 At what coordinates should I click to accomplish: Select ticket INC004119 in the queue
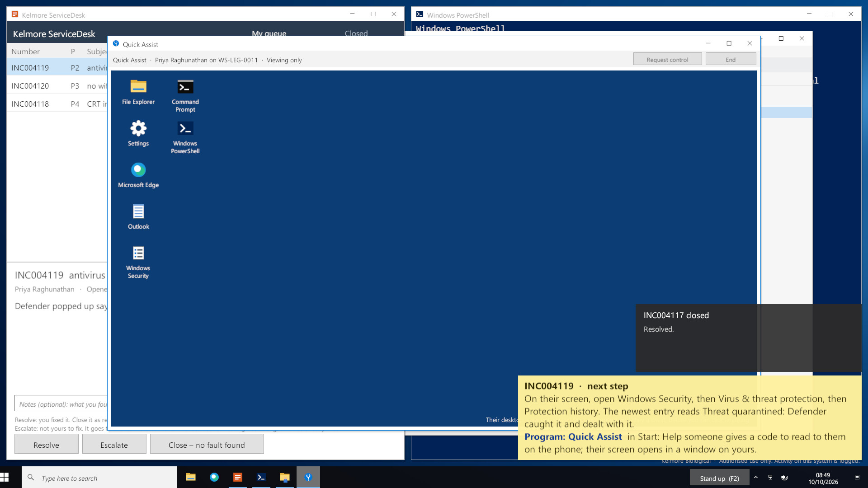pos(57,68)
